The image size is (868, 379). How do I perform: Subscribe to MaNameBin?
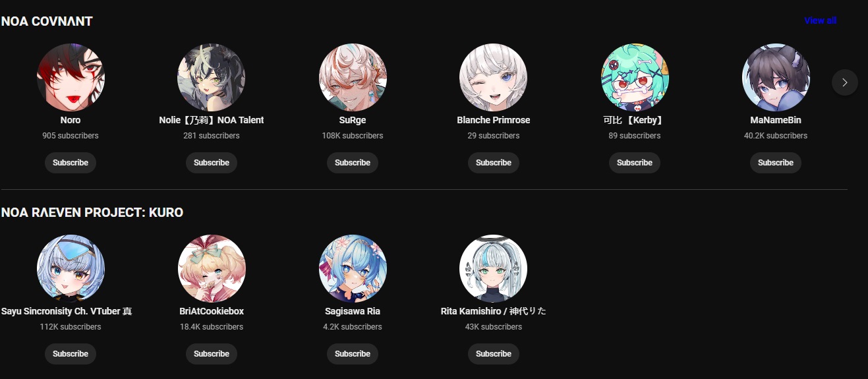776,163
